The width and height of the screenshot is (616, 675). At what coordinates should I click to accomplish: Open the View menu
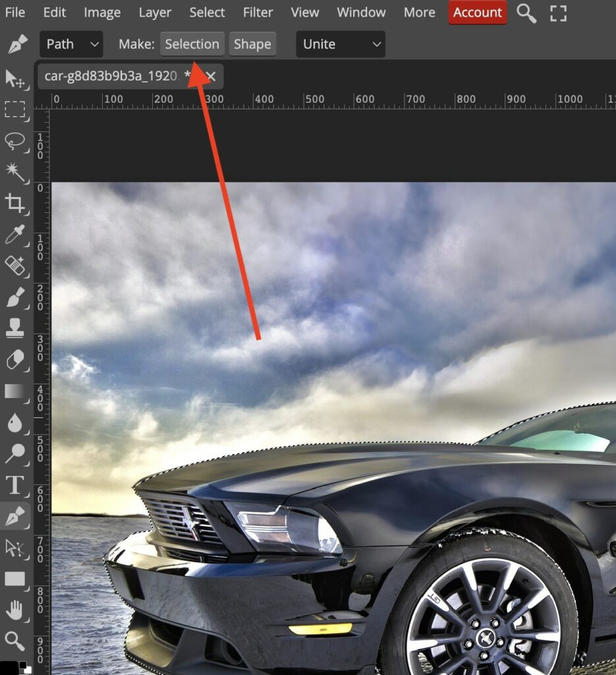[305, 13]
